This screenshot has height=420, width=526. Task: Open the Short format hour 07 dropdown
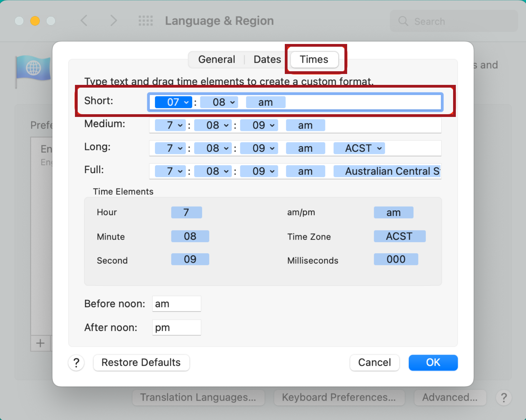coord(173,102)
